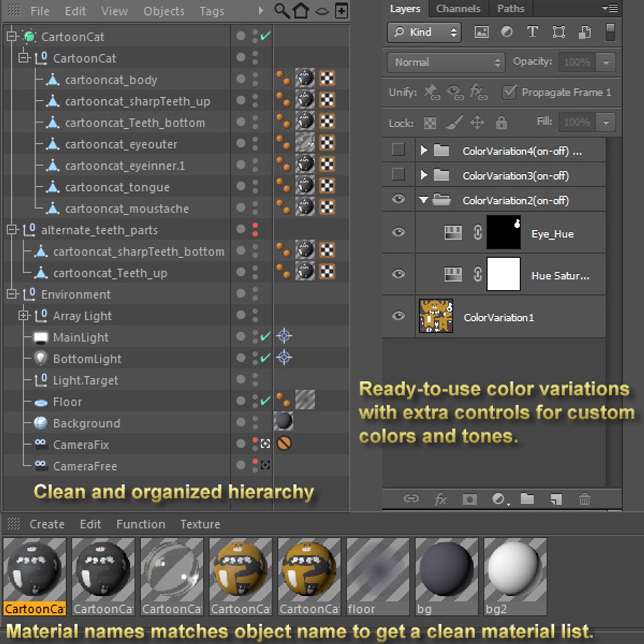The height and width of the screenshot is (644, 644).
Task: Select the smart object filter icon
Action: (x=584, y=32)
